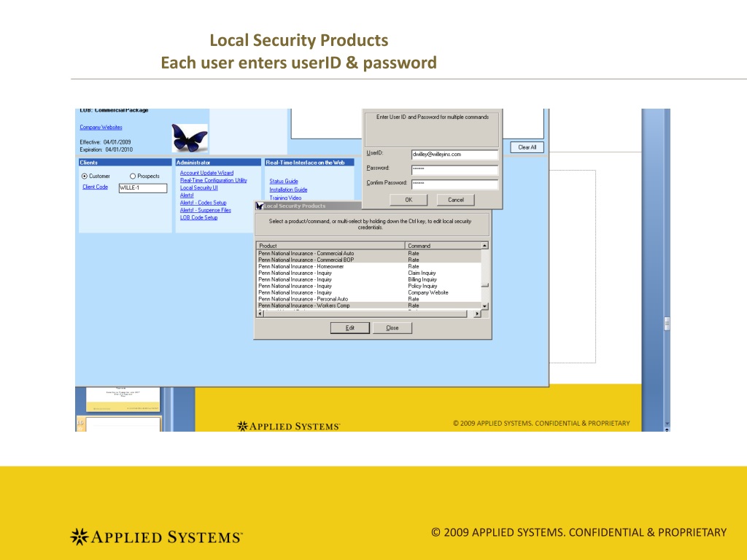
Task: Select Penn National Insurance - Personal Auto row
Action: pyautogui.click(x=368, y=299)
